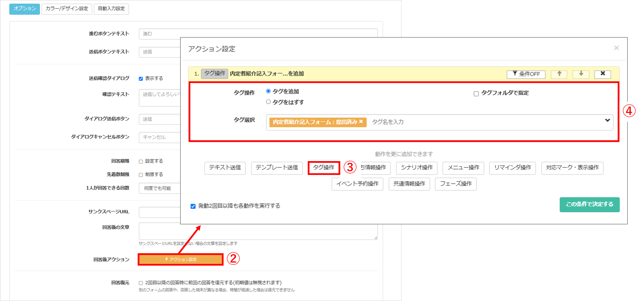Check the 先着数制限 制限する checkbox
The width and height of the screenshot is (644, 301).
(x=141, y=175)
